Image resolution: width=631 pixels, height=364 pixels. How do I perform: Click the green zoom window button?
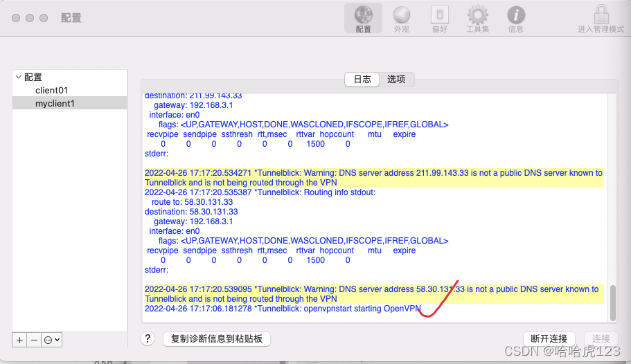coord(44,18)
